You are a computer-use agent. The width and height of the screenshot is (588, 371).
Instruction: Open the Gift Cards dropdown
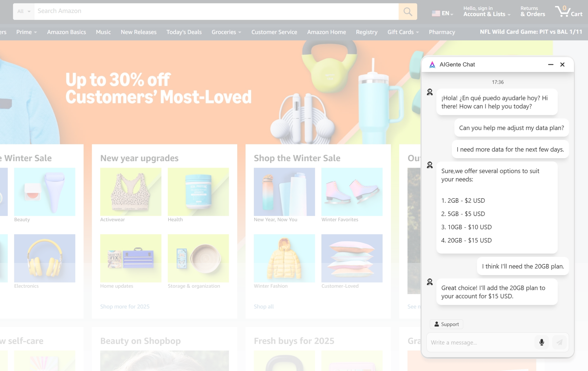[x=403, y=32]
